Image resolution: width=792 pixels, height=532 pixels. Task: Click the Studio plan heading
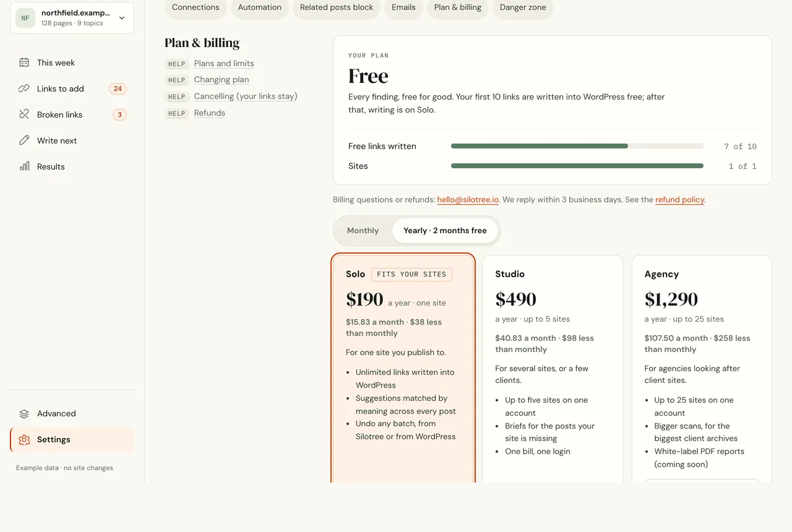[510, 274]
